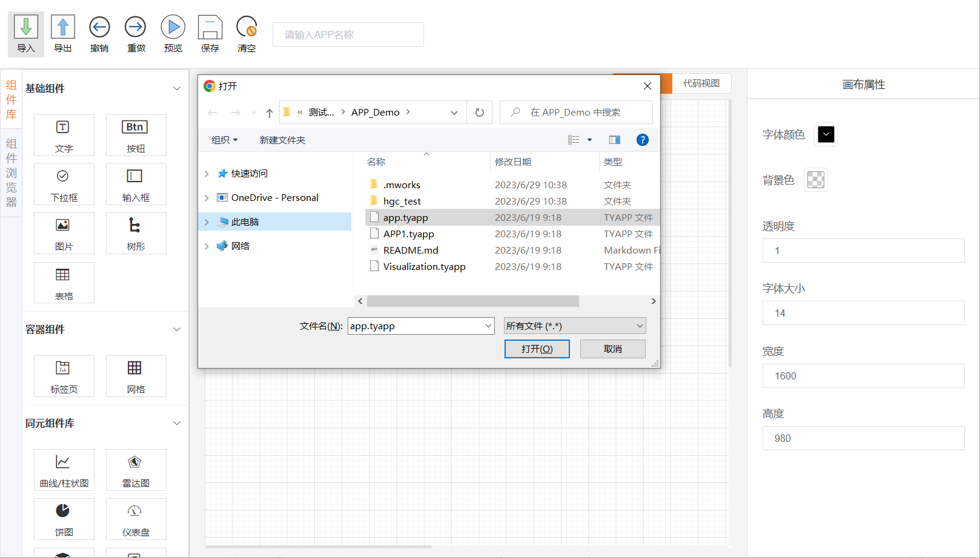Switch to the 组件库 side tab

tap(12, 99)
